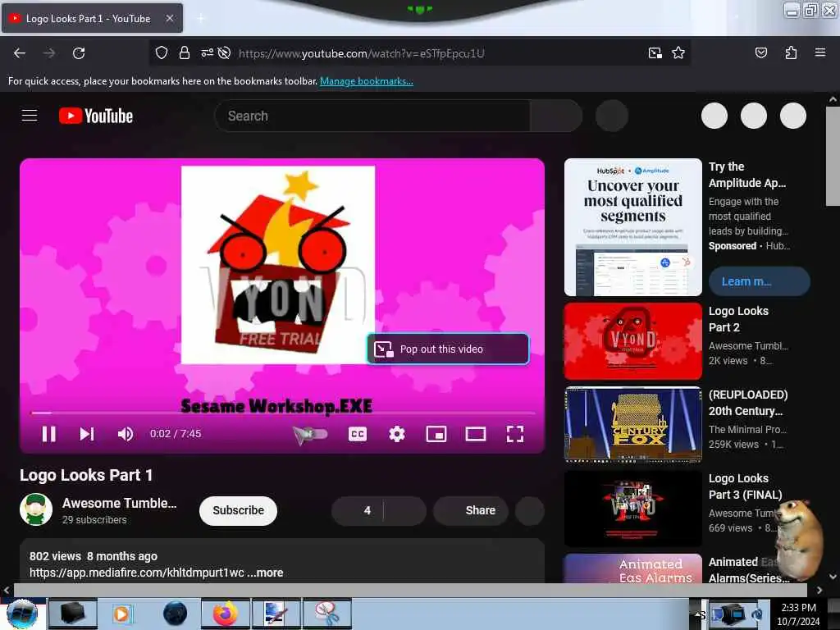This screenshot has width=840, height=630.
Task: Open media player taskbar icon
Action: click(123, 614)
